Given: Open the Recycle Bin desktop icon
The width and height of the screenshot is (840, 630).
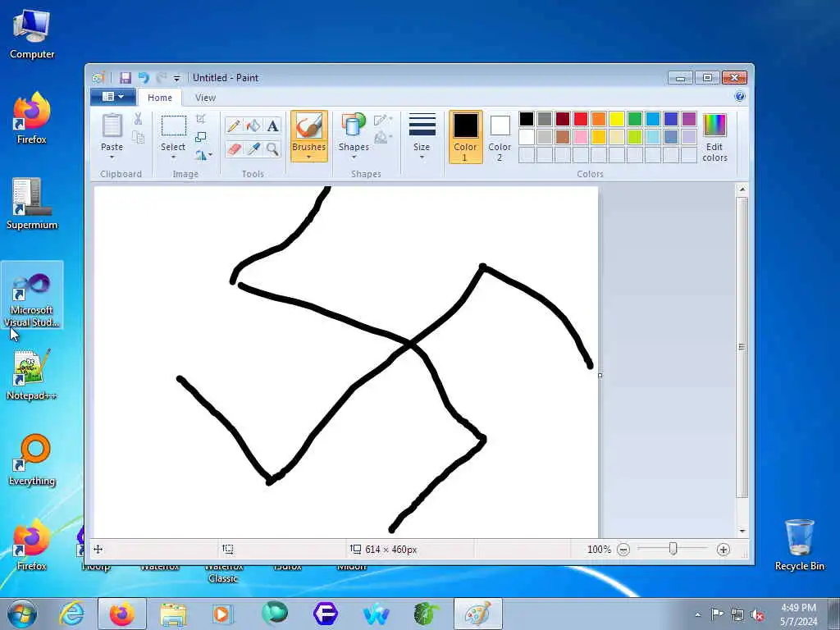Looking at the screenshot, I should tap(799, 545).
